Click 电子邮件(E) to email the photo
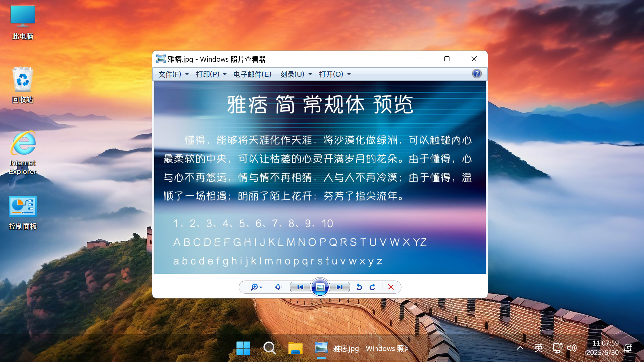The height and width of the screenshot is (362, 644). [x=252, y=74]
